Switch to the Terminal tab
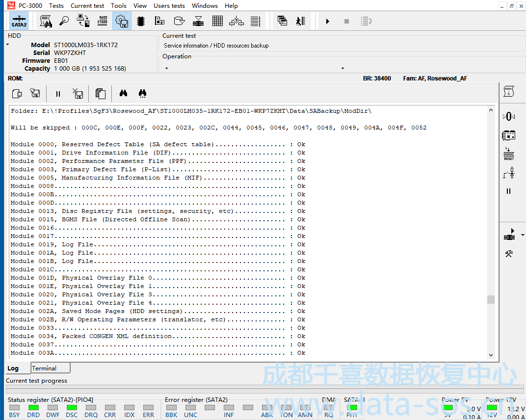This screenshot has width=526, height=420. point(44,368)
